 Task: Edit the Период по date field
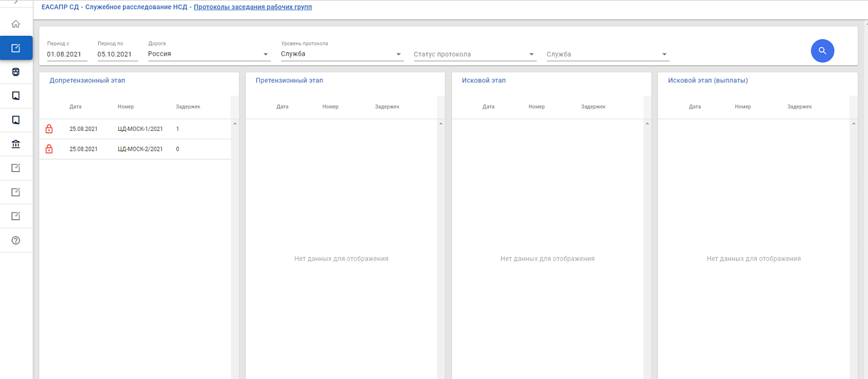click(x=117, y=54)
